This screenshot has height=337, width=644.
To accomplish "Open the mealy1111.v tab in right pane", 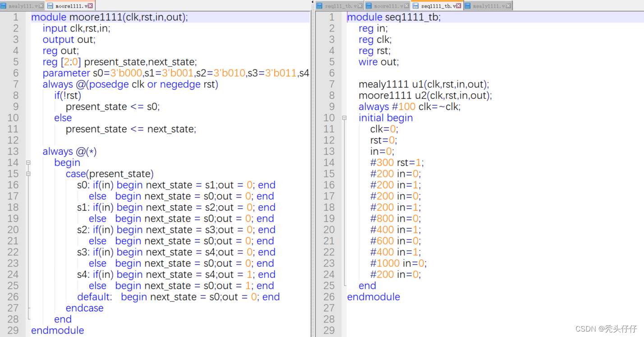I will tap(488, 6).
